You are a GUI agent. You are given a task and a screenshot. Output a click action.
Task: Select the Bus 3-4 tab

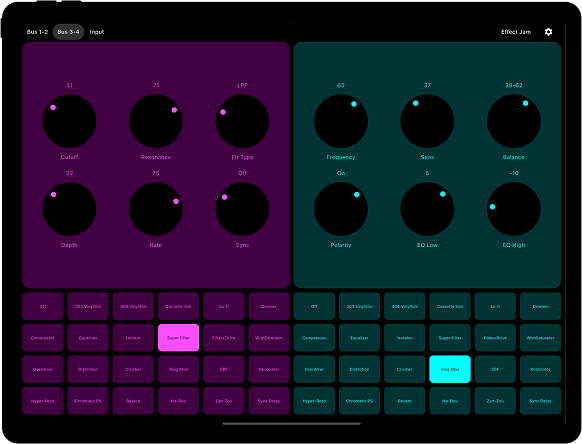click(x=68, y=32)
